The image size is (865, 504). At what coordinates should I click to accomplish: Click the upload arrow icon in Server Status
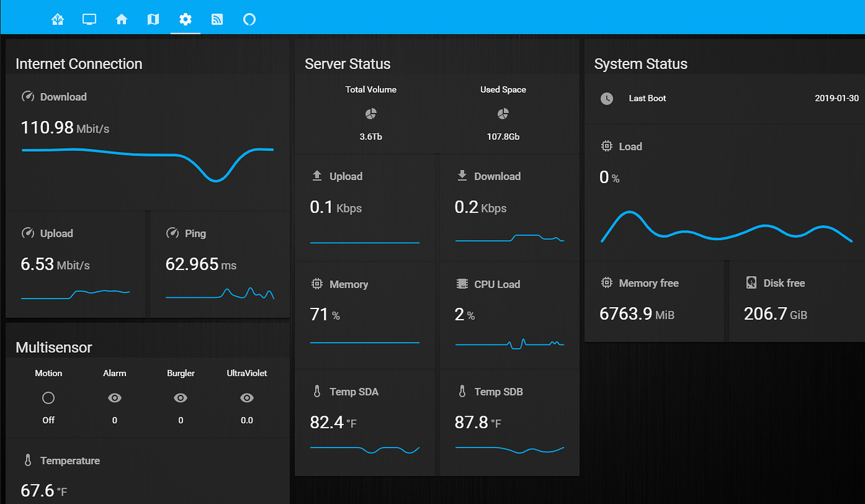tap(315, 176)
